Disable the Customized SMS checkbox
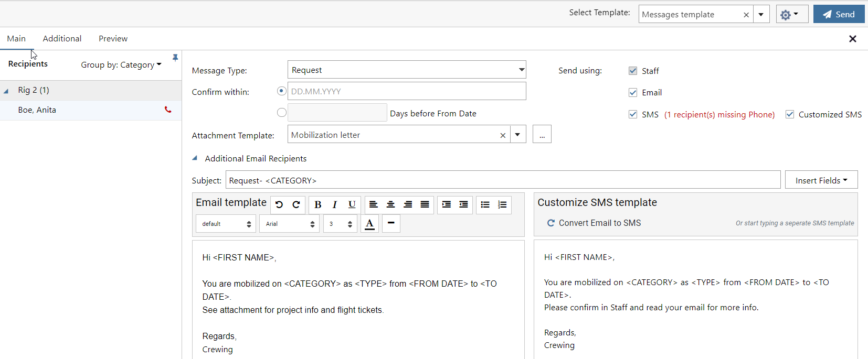Viewport: 868px width, 359px height. click(789, 115)
